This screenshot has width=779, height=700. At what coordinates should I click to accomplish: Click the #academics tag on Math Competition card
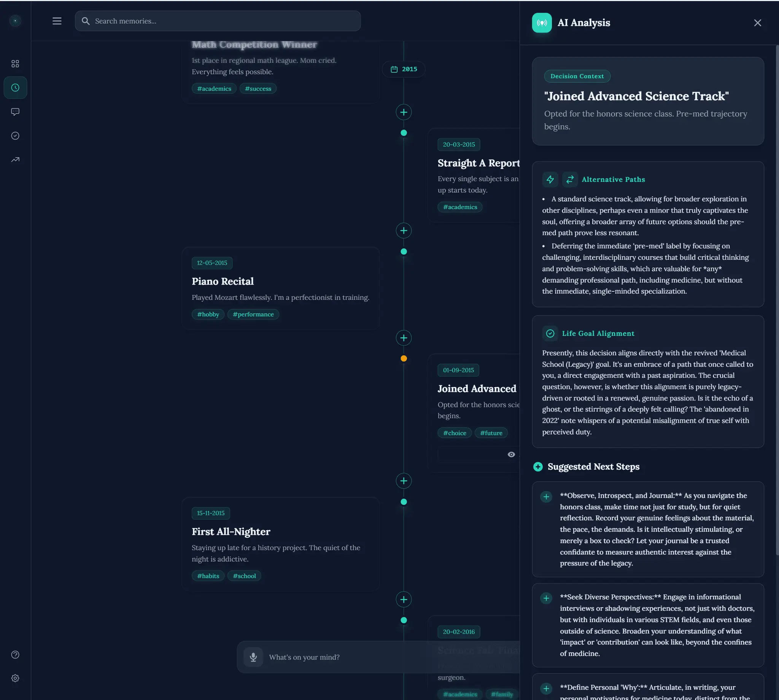214,89
